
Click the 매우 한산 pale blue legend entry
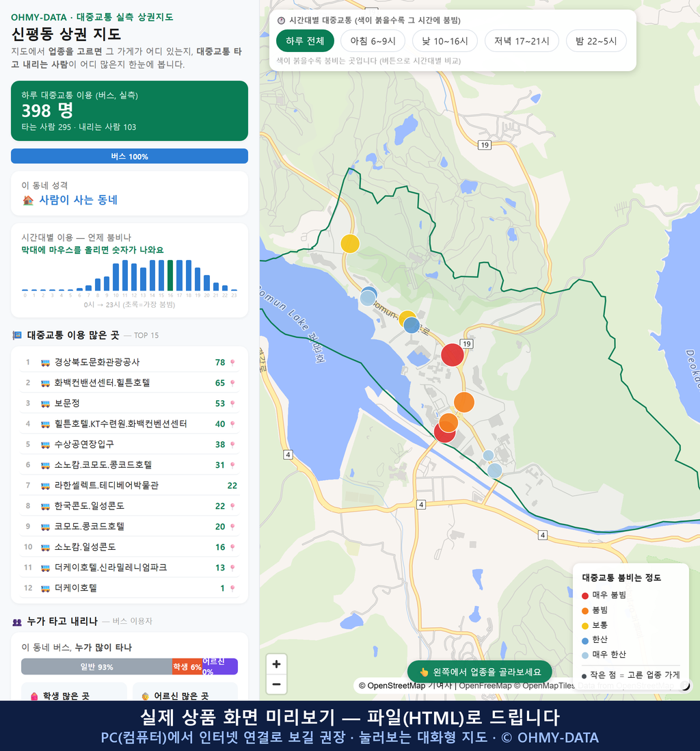tap(604, 655)
